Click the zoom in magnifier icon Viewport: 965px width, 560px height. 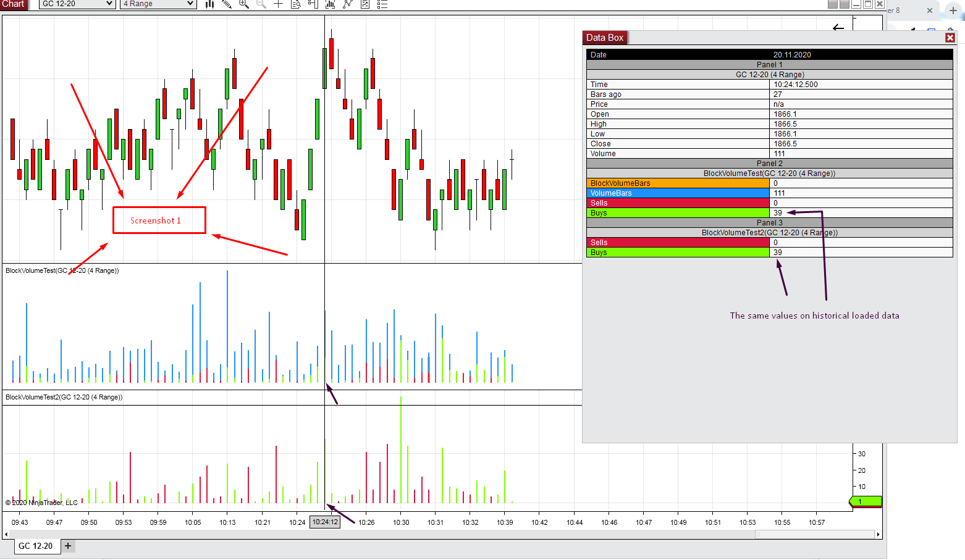tap(244, 4)
